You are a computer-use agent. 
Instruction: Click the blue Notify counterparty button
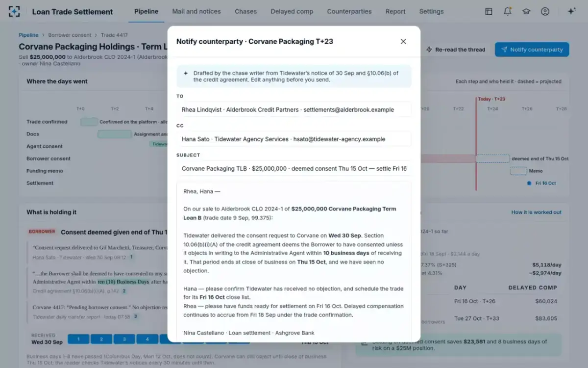click(x=532, y=50)
